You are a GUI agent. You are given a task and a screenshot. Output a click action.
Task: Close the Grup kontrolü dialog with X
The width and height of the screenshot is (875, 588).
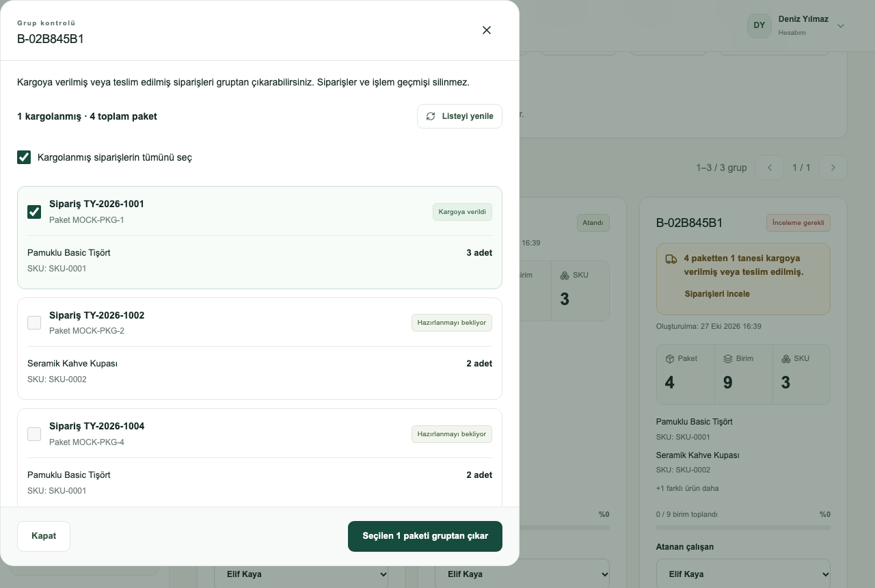[x=487, y=30]
